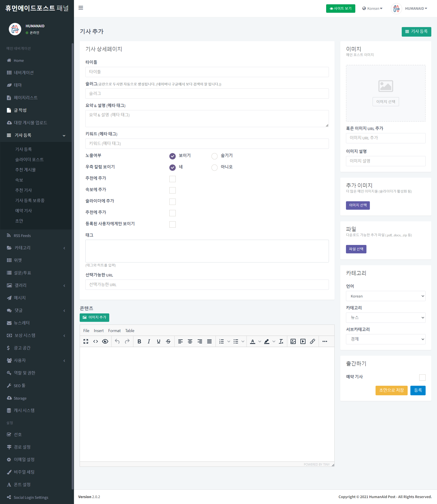Align text left in editor

(180, 341)
